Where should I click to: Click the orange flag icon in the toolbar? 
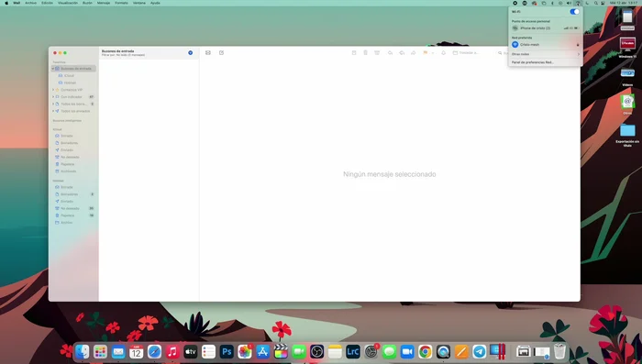click(x=426, y=53)
